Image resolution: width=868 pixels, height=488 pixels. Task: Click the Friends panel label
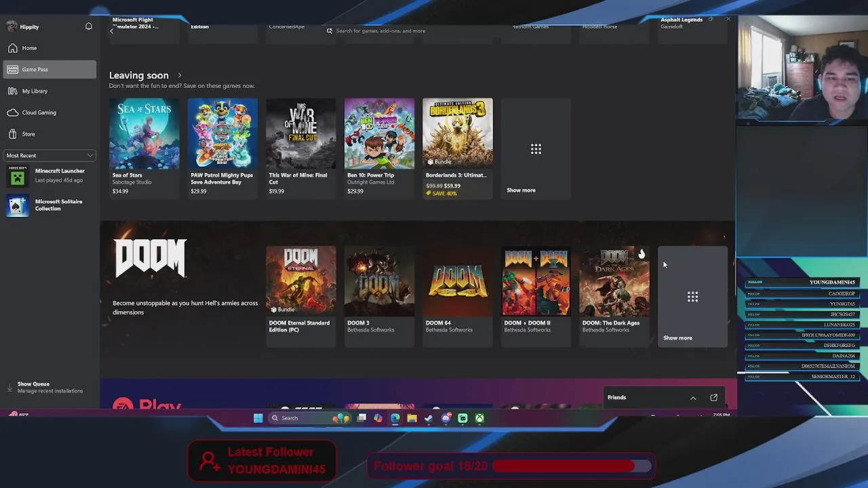click(617, 397)
